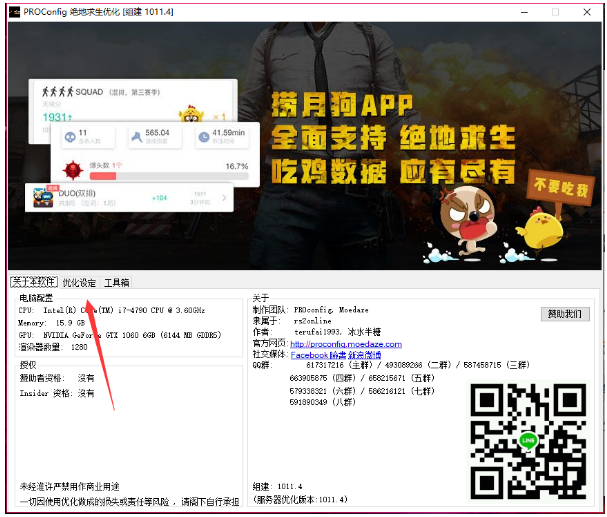Close the PROConfig window
Viewport: 607px width, 517px height.
point(587,12)
